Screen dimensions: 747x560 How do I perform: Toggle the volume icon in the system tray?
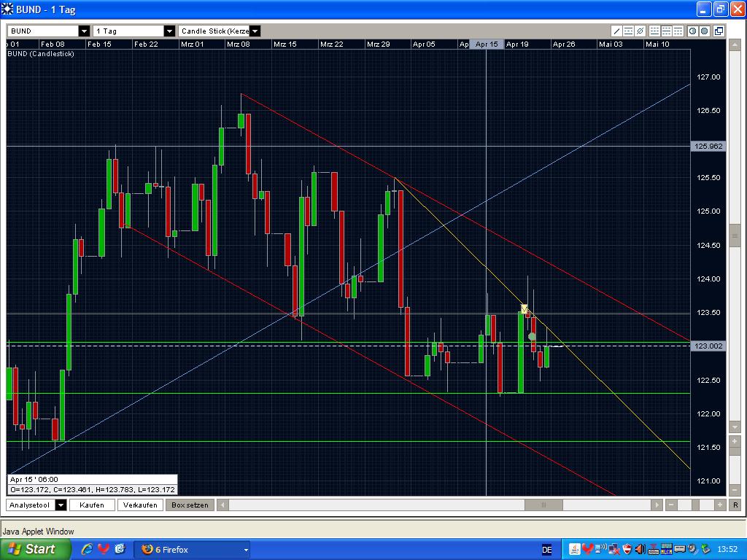point(638,549)
